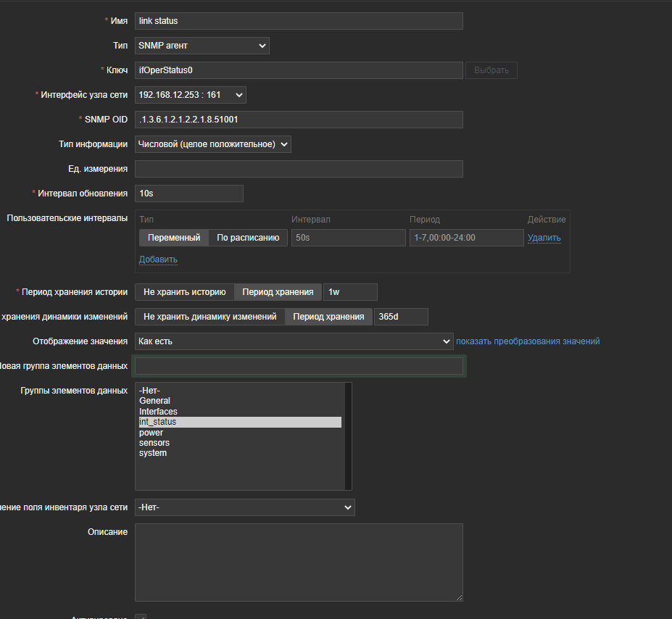Choose 'Не хранить историю' option
Viewport: 672px width, 619px height.
click(185, 292)
